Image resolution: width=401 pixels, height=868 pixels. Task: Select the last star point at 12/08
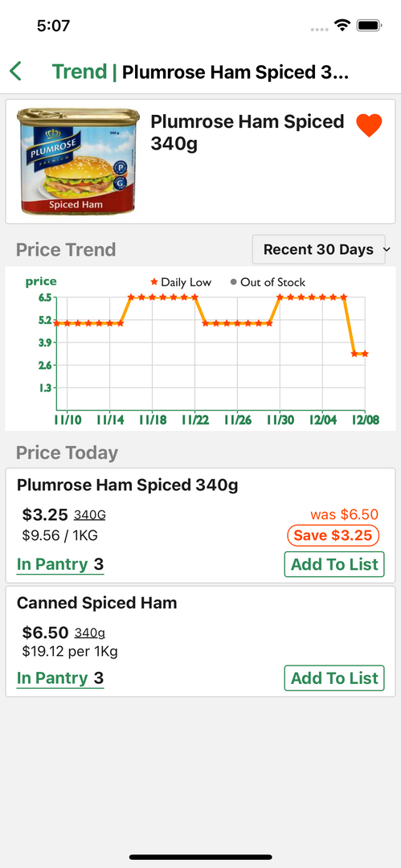click(x=365, y=354)
